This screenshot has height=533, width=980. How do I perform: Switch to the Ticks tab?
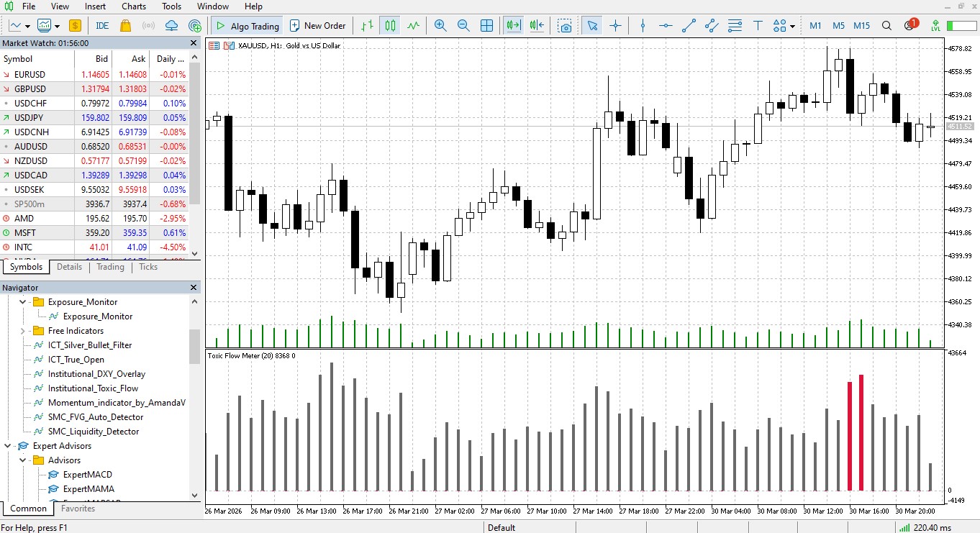[148, 267]
